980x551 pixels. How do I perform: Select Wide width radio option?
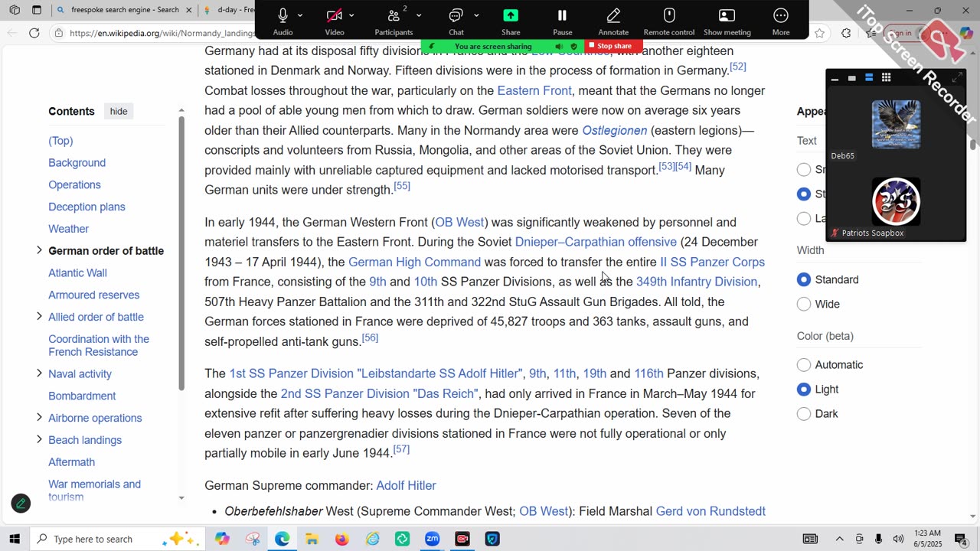click(804, 304)
